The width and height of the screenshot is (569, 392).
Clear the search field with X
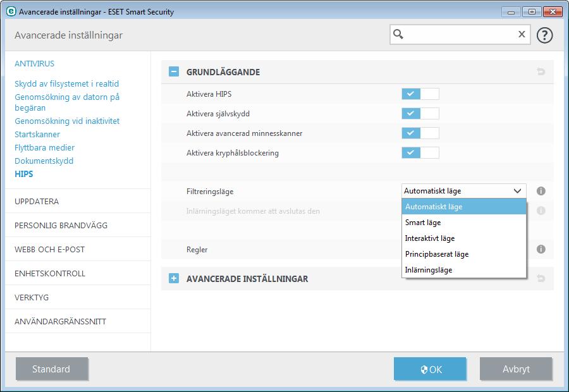[522, 34]
